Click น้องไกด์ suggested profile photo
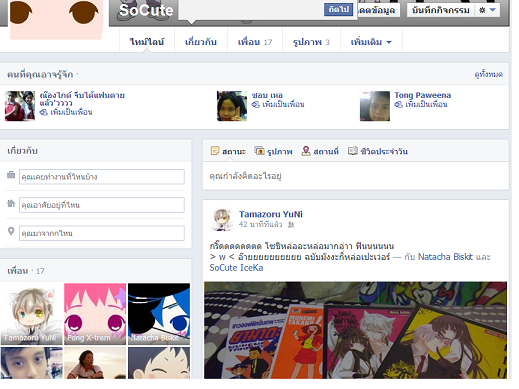The image size is (519, 389). pos(20,106)
